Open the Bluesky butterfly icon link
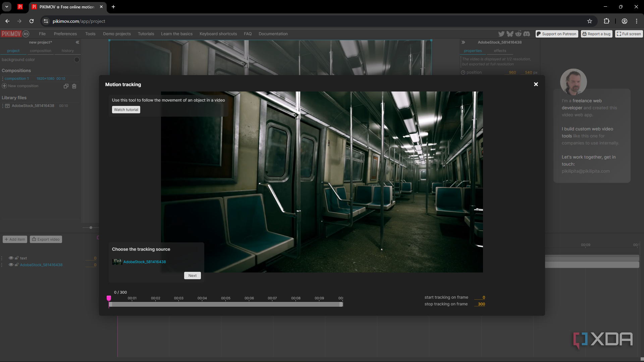Image resolution: width=644 pixels, height=362 pixels. pos(510,34)
